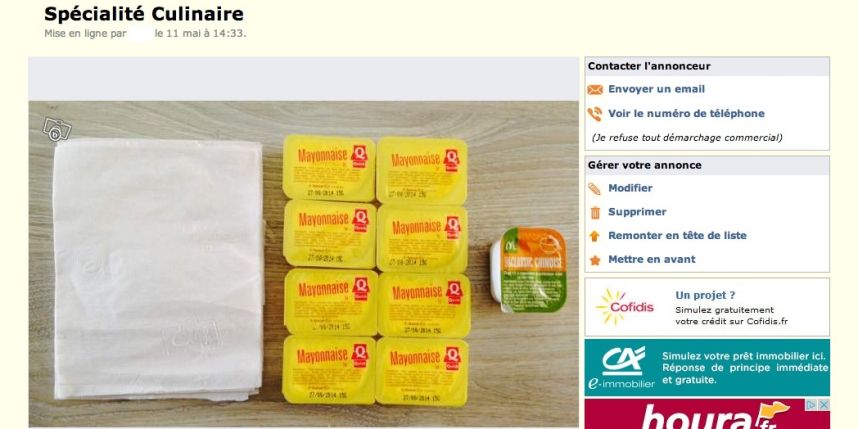Viewport: 858px width, 429px height.
Task: Click the trash can icon next to Supprimer
Action: coord(595,212)
